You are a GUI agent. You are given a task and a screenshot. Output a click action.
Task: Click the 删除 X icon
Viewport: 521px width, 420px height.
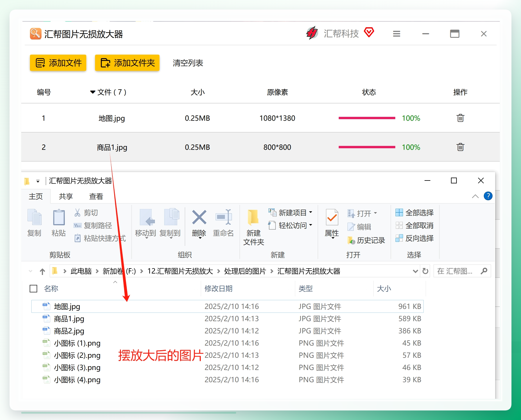[x=199, y=217]
